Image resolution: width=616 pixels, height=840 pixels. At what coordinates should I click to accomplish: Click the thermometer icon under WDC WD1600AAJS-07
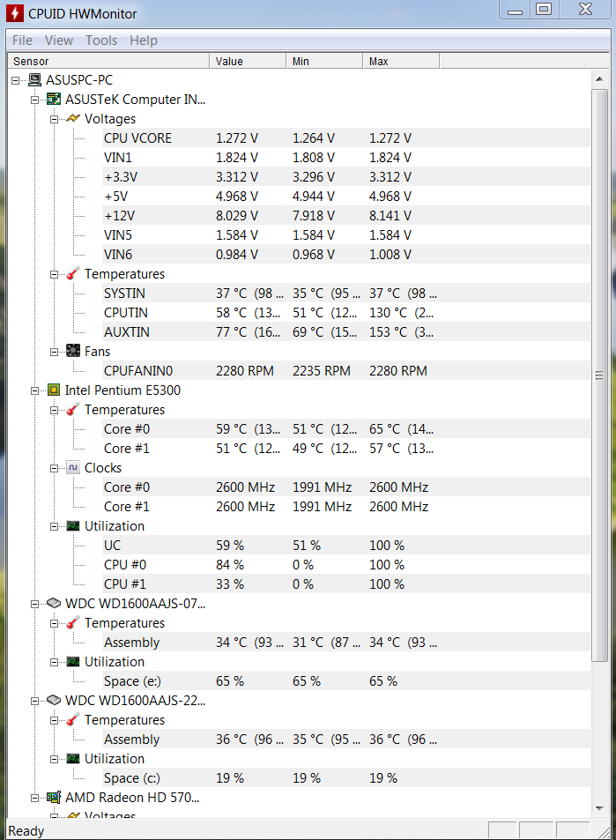[x=73, y=623]
